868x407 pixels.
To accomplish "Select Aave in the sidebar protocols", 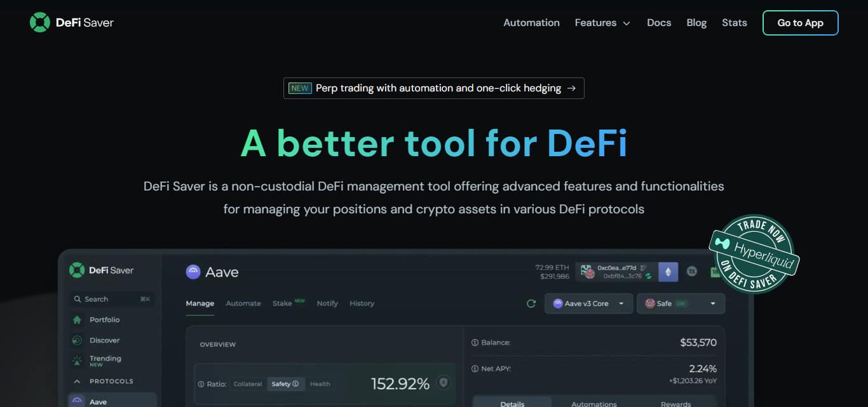I will coord(112,400).
